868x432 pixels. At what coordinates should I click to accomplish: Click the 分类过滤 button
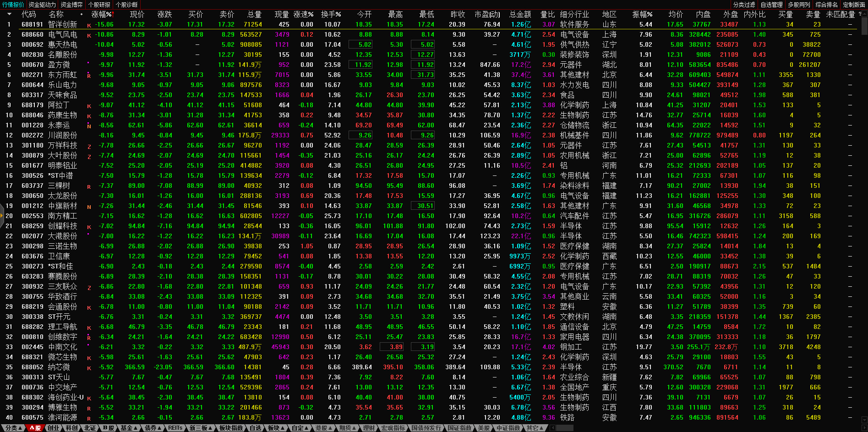tap(744, 5)
